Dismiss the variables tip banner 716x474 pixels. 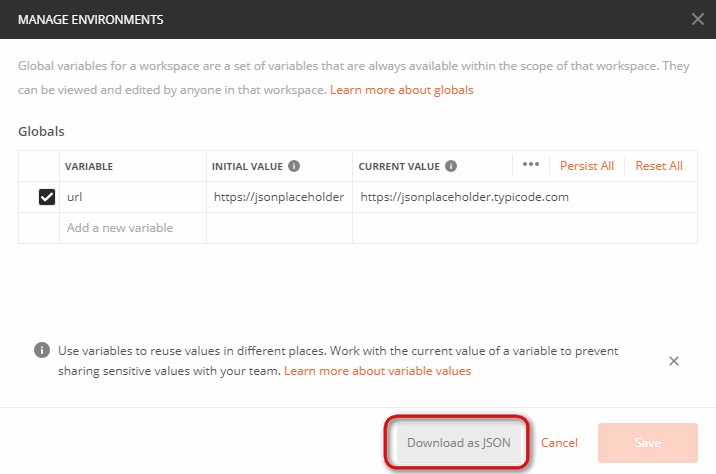click(x=674, y=361)
